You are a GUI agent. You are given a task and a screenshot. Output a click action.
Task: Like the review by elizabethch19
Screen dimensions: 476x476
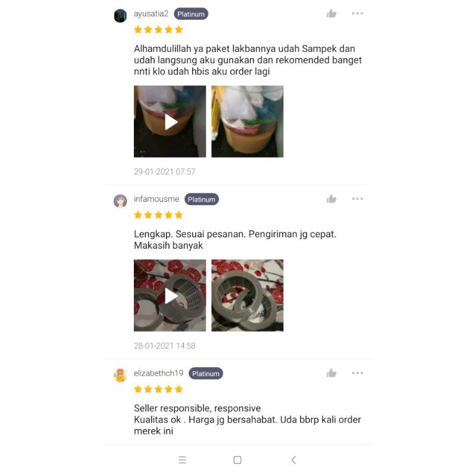click(x=331, y=373)
